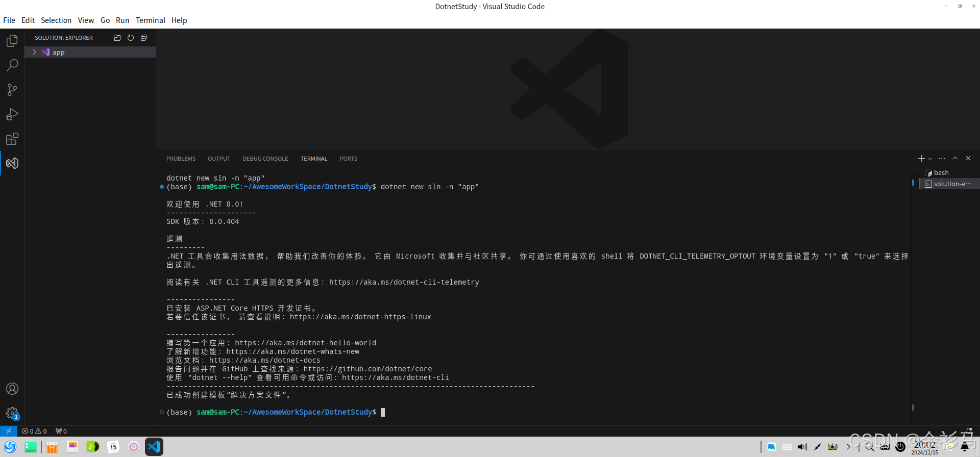Image resolution: width=980 pixels, height=457 pixels.
Task: Collapse all in Solution Explorer
Action: [x=144, y=38]
